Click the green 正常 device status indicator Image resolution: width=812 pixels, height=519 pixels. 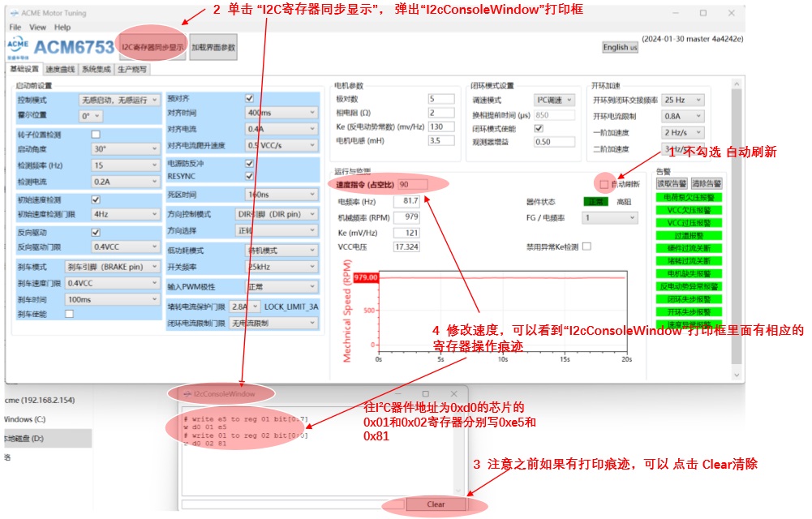pyautogui.click(x=595, y=202)
